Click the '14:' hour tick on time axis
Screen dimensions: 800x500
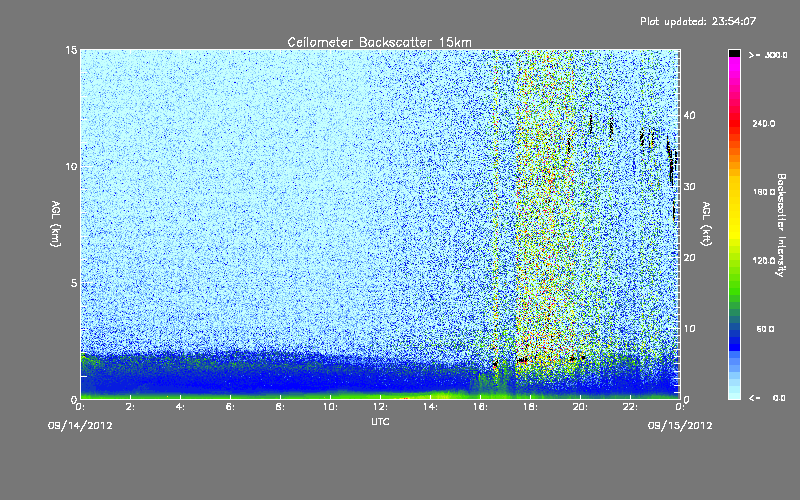click(x=430, y=407)
